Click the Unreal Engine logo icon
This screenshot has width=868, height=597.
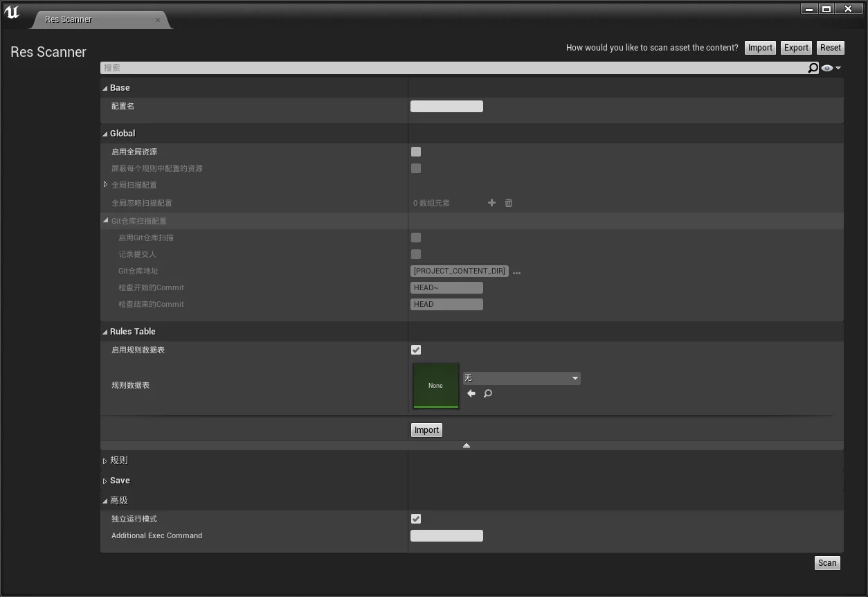pos(12,12)
